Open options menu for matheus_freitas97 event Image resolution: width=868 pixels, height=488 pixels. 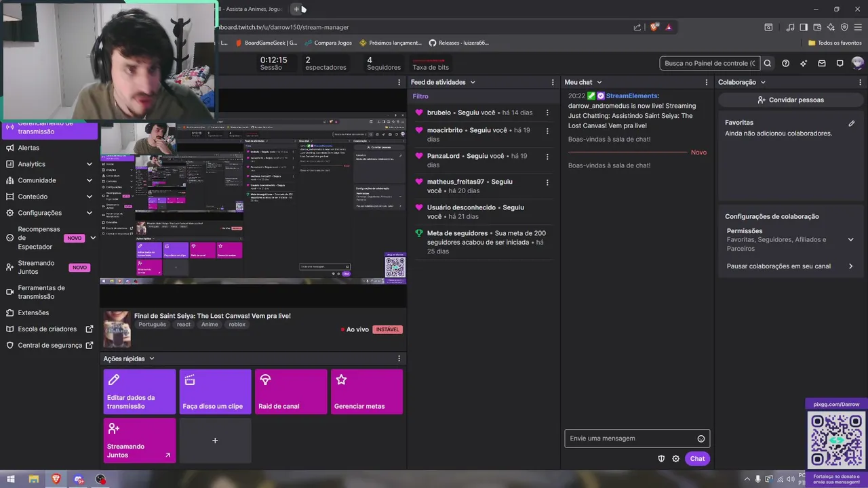click(547, 182)
